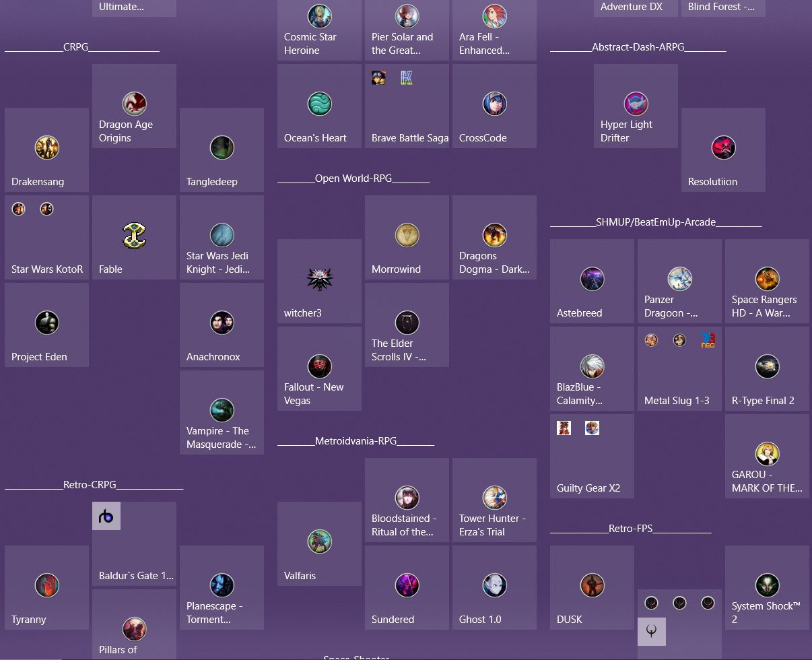Open Ara Fell - Enhanced tile
The width and height of the screenshot is (812, 660).
pyautogui.click(x=494, y=30)
